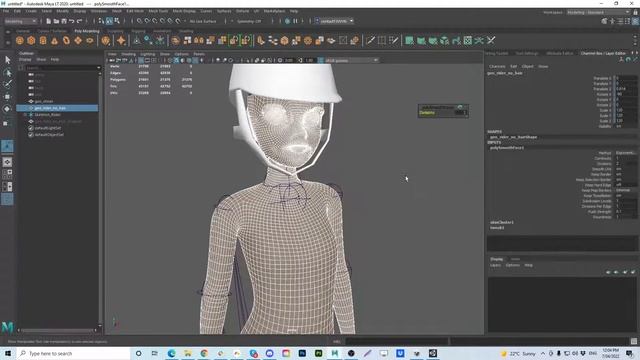Save the scene with the disk icon

(64, 21)
